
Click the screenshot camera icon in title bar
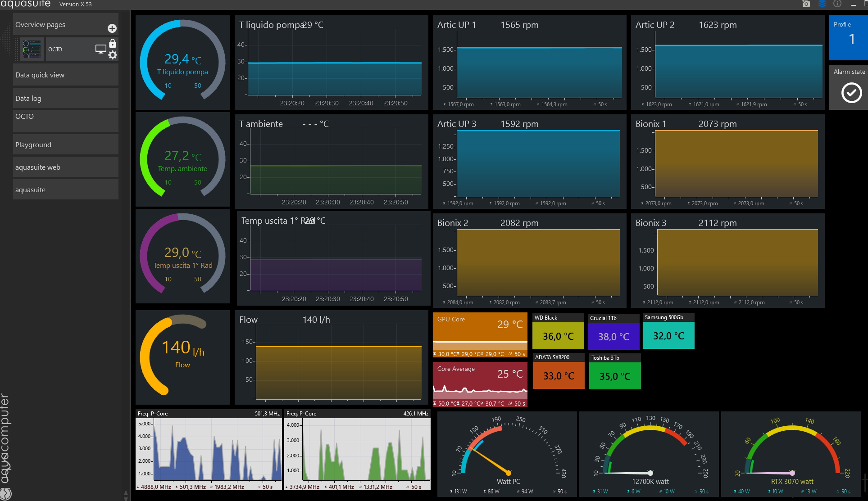(x=806, y=4)
